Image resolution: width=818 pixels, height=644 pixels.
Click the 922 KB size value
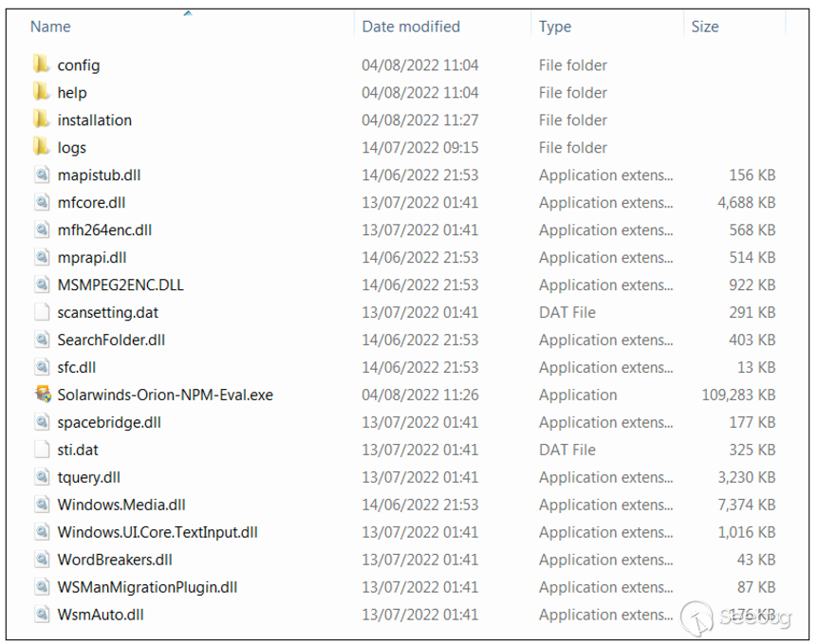tap(753, 285)
